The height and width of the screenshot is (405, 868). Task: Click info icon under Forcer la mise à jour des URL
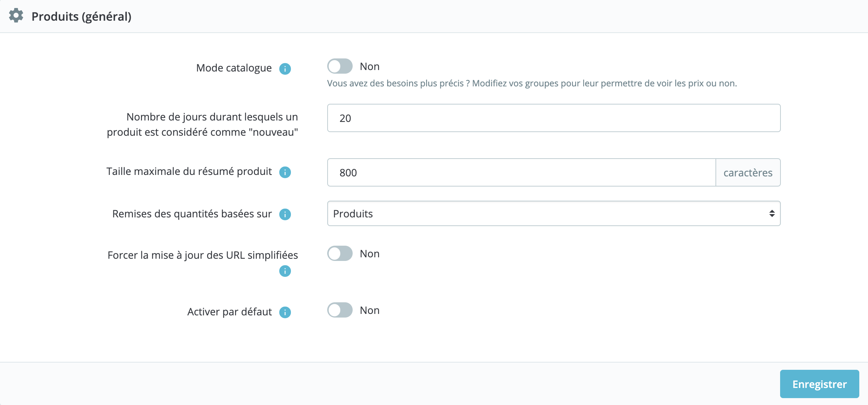(x=285, y=271)
